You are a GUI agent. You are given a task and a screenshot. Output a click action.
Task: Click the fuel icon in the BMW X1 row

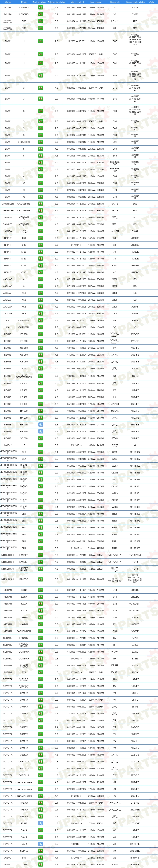40,176
